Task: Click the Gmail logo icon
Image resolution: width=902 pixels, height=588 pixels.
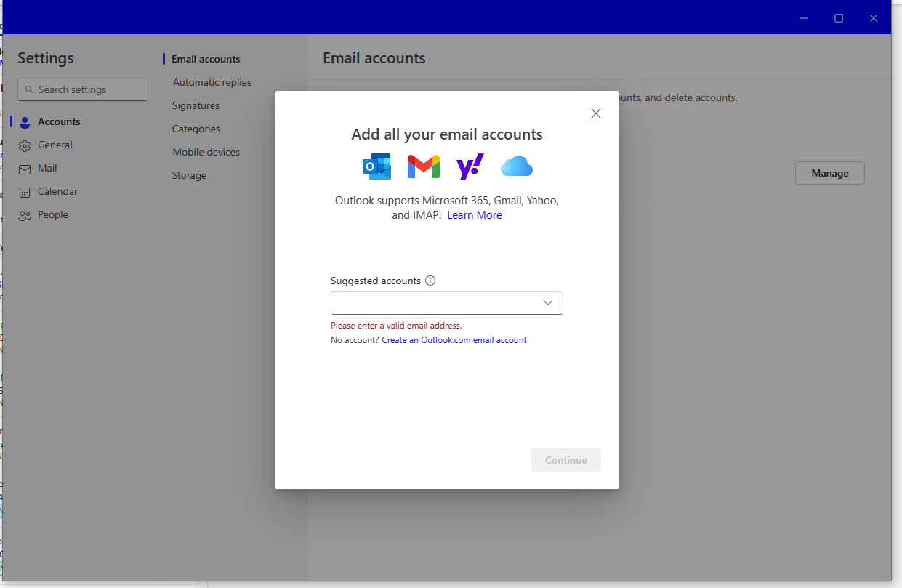Action: coord(424,166)
